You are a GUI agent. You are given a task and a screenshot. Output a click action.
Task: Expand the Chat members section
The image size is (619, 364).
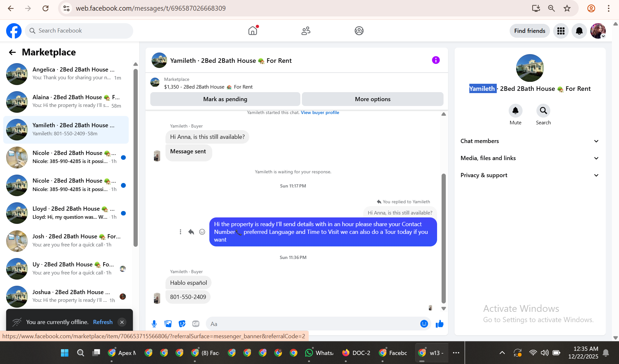[x=530, y=141]
